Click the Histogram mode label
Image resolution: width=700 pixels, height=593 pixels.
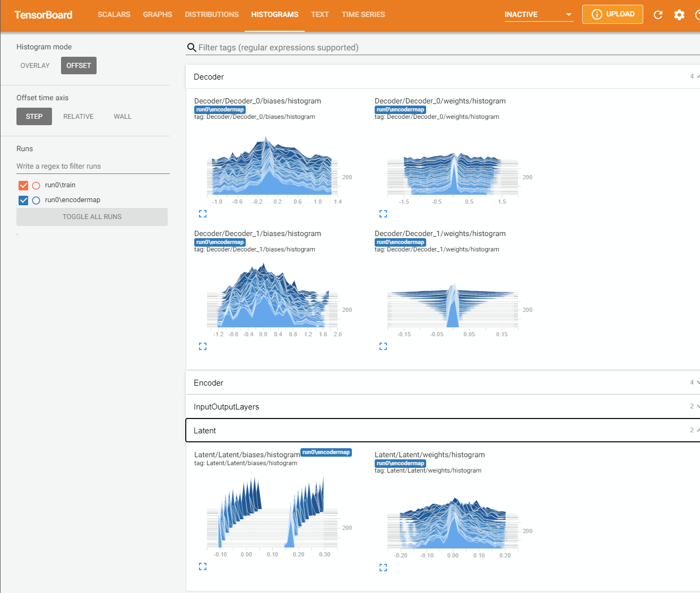44,47
